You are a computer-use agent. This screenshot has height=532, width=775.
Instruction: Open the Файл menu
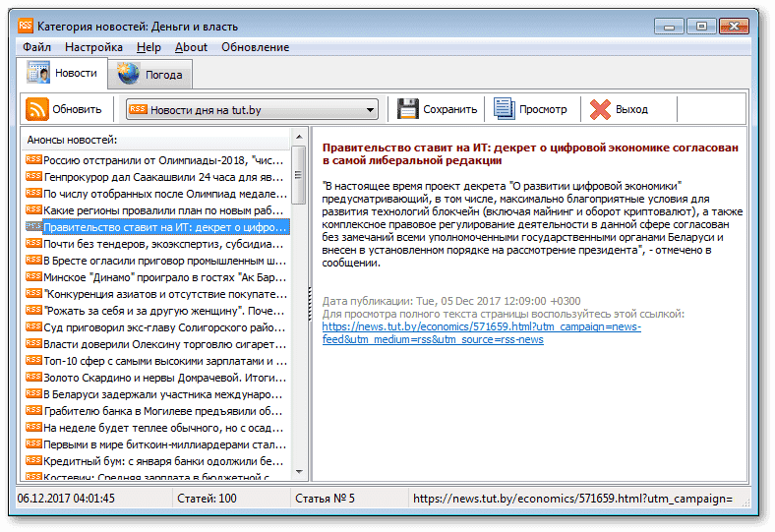[x=36, y=47]
